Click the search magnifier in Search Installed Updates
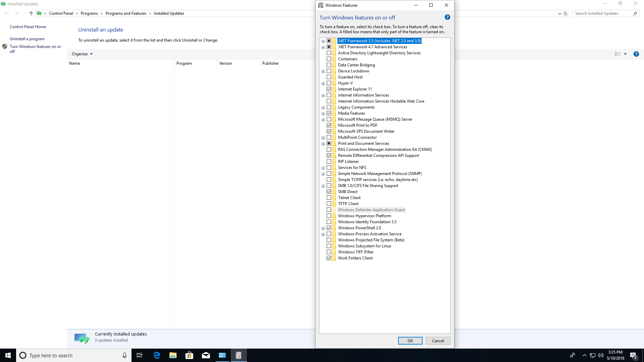644x362 pixels. (x=635, y=13)
